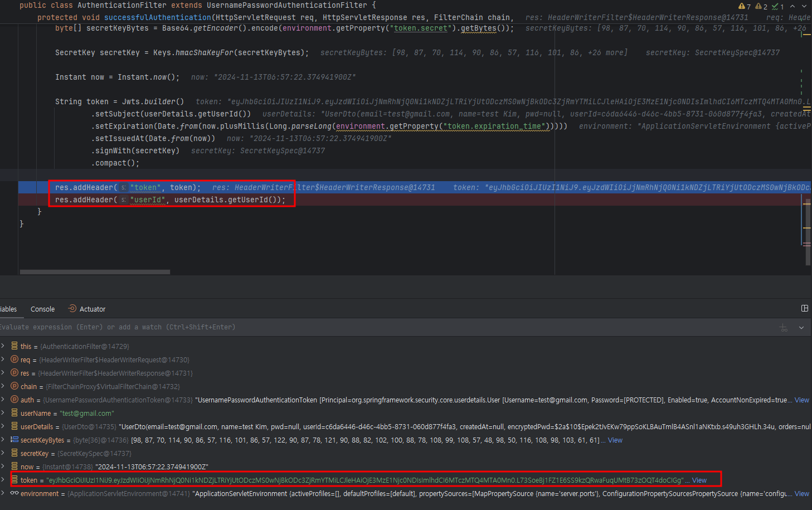
Task: Expand the 'environment' variable node
Action: (x=3, y=493)
